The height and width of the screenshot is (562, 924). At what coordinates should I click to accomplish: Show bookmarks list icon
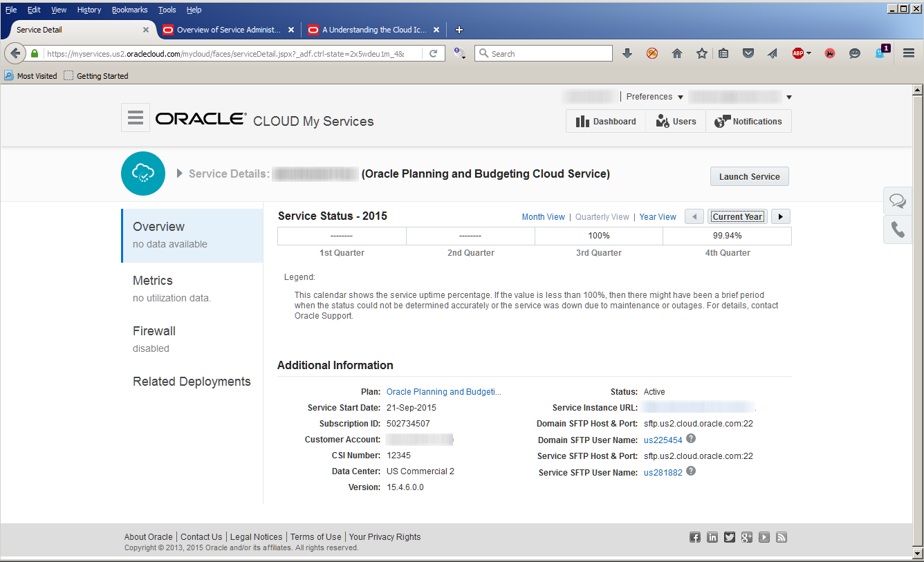coord(723,53)
